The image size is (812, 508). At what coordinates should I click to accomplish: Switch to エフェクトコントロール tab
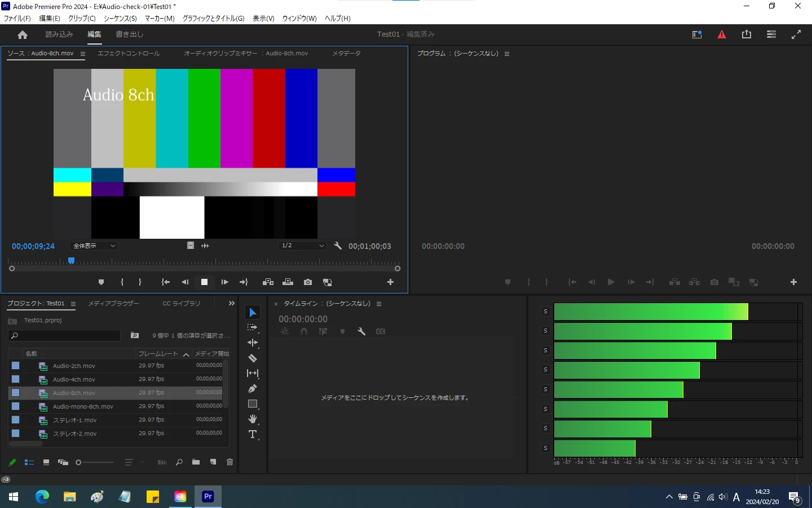(129, 54)
